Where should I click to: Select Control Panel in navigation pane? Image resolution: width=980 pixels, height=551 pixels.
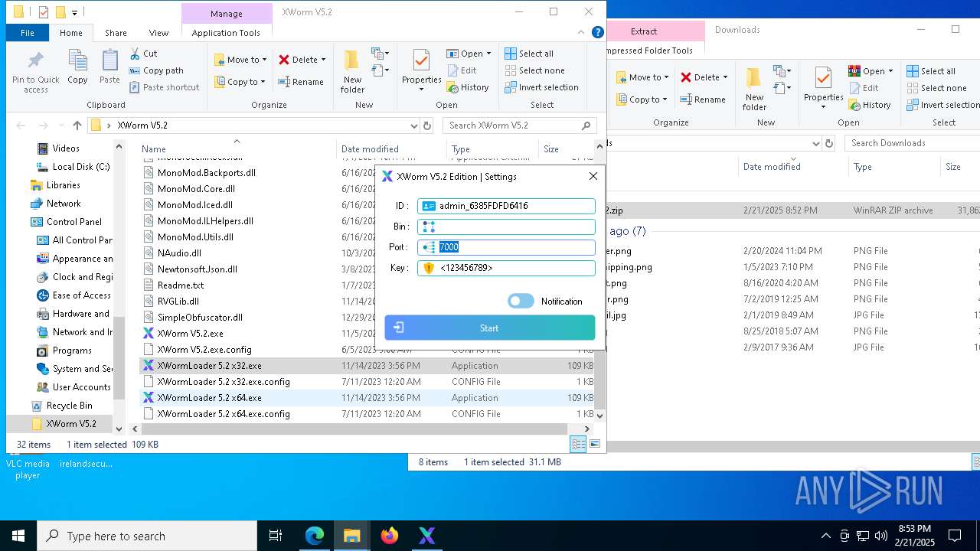(73, 222)
